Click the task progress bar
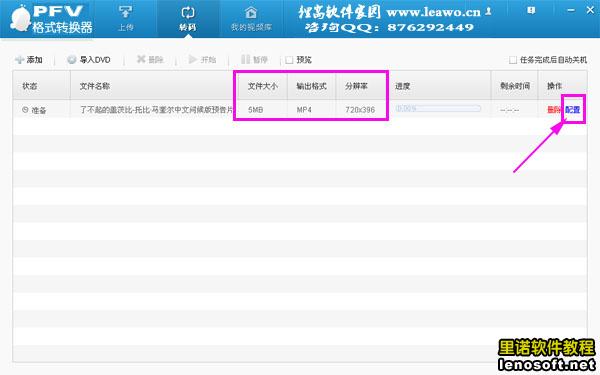The height and width of the screenshot is (375, 600). tap(438, 109)
